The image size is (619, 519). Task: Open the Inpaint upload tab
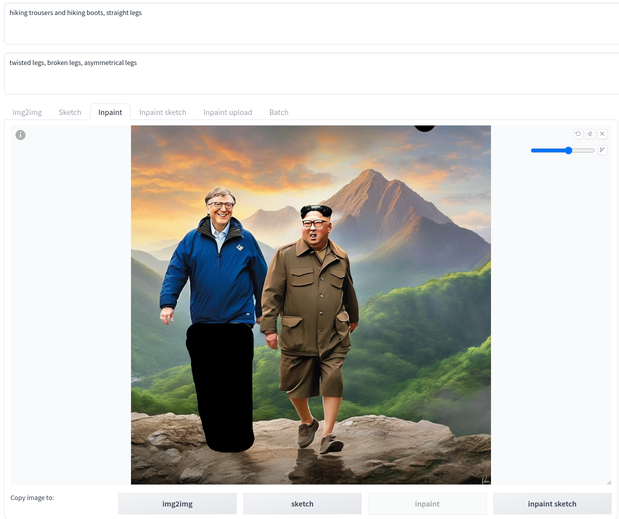point(228,112)
